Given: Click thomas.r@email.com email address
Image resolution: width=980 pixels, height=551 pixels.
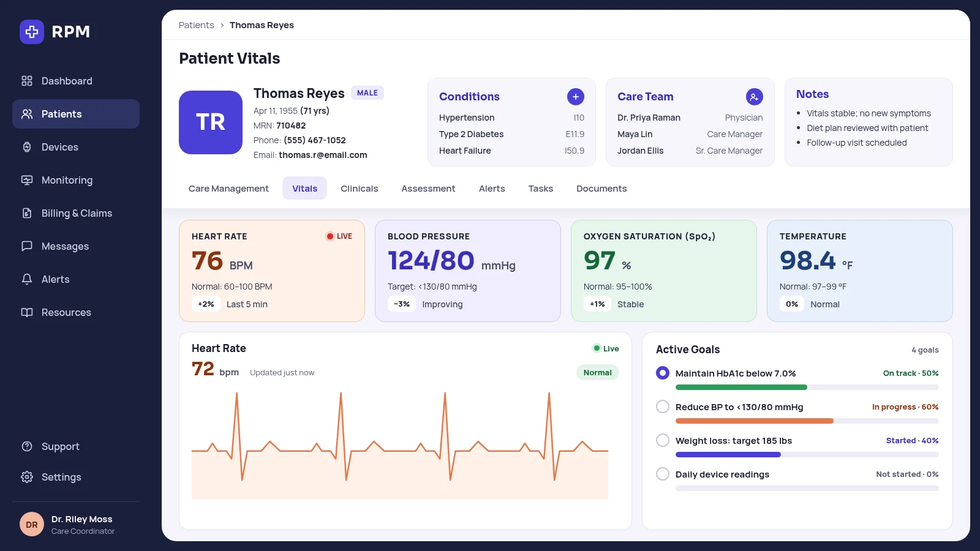Looking at the screenshot, I should pyautogui.click(x=323, y=155).
